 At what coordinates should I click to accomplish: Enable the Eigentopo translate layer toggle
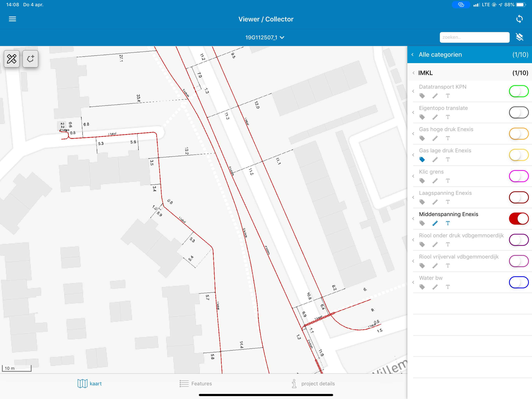coord(519,112)
